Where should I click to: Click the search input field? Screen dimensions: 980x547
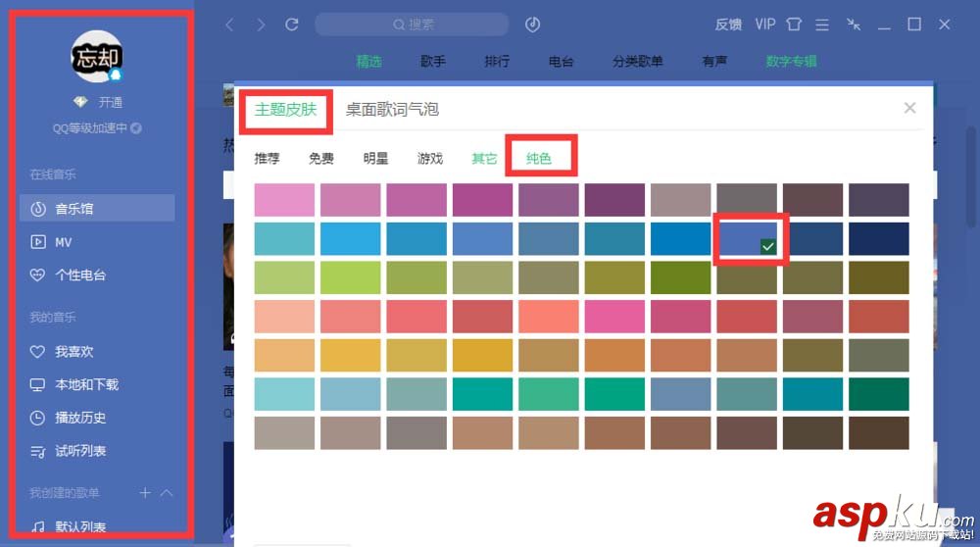pyautogui.click(x=413, y=25)
